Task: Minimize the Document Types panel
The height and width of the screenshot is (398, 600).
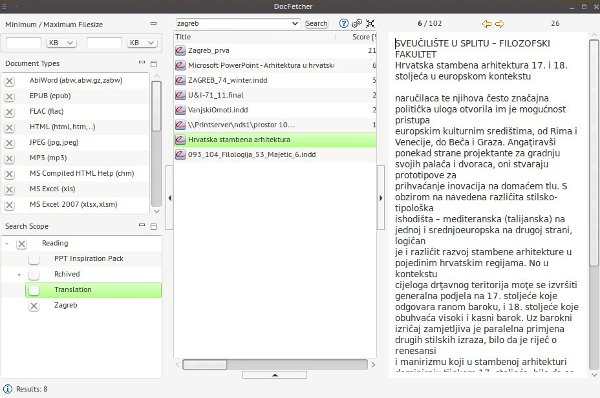Action: [x=142, y=63]
